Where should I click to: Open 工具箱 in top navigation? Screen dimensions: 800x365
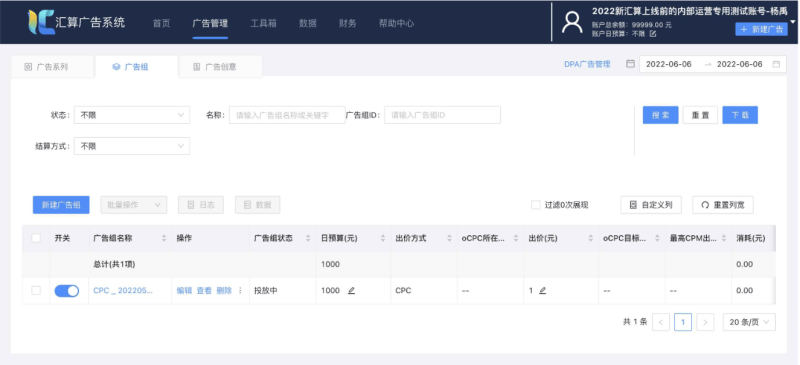(x=263, y=23)
